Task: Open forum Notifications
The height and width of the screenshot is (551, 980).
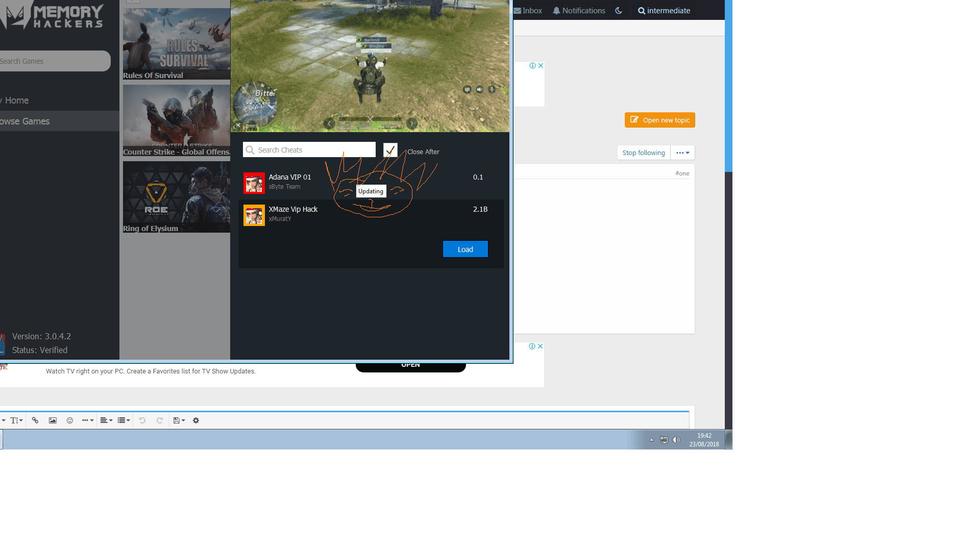Action: click(579, 11)
